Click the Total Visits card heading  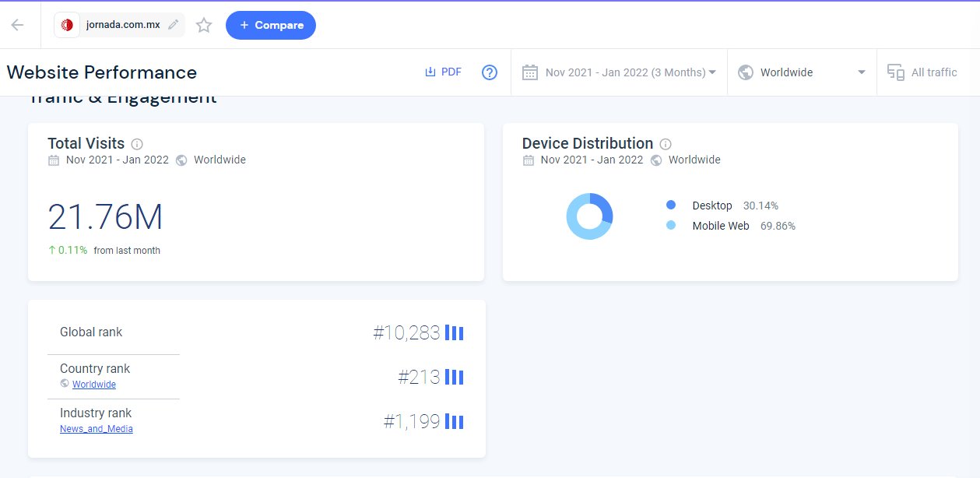86,143
